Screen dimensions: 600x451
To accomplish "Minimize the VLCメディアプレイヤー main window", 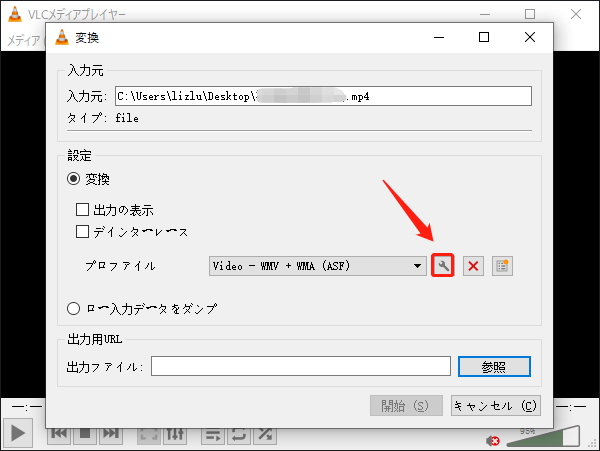I will coord(485,14).
